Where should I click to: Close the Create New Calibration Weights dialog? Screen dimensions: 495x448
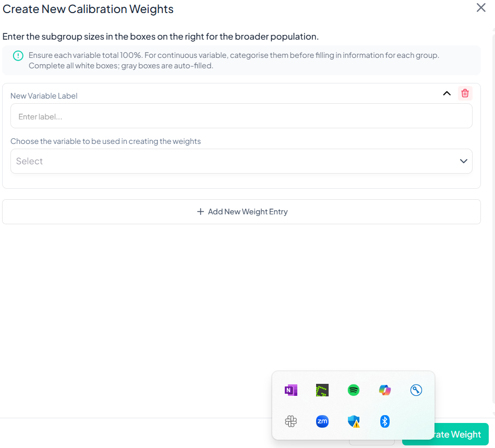click(x=481, y=8)
